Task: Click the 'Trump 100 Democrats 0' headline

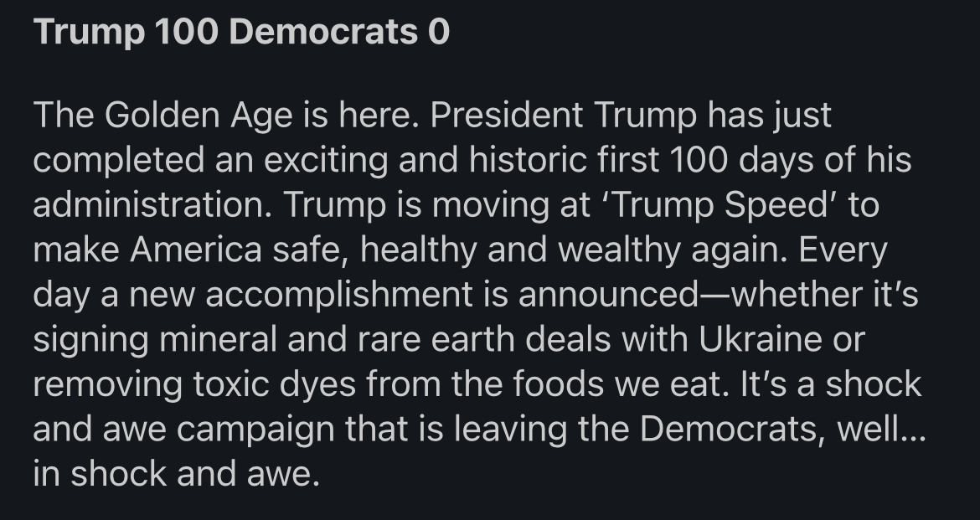Action: pos(243,33)
